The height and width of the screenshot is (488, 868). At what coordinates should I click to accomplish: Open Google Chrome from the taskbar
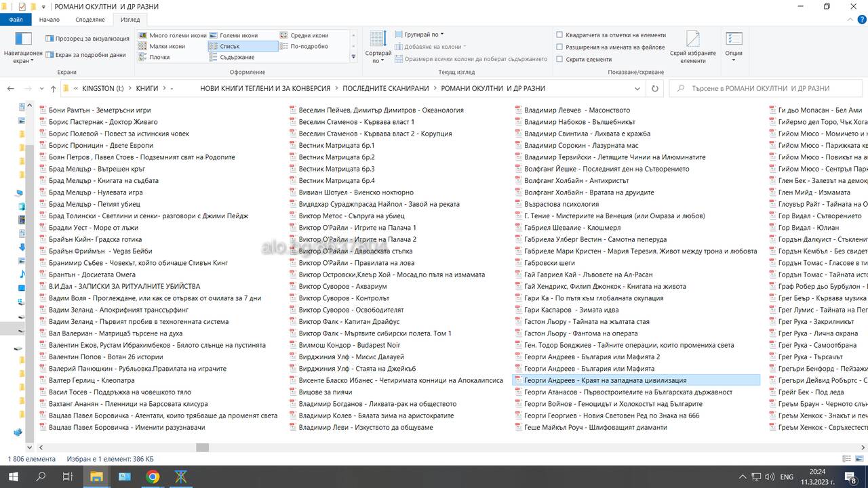(153, 477)
